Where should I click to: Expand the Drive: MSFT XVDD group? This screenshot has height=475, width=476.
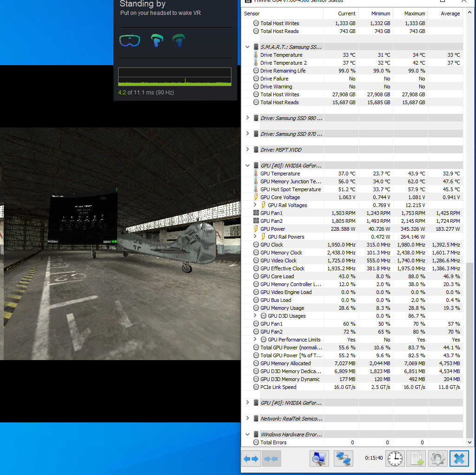click(247, 149)
